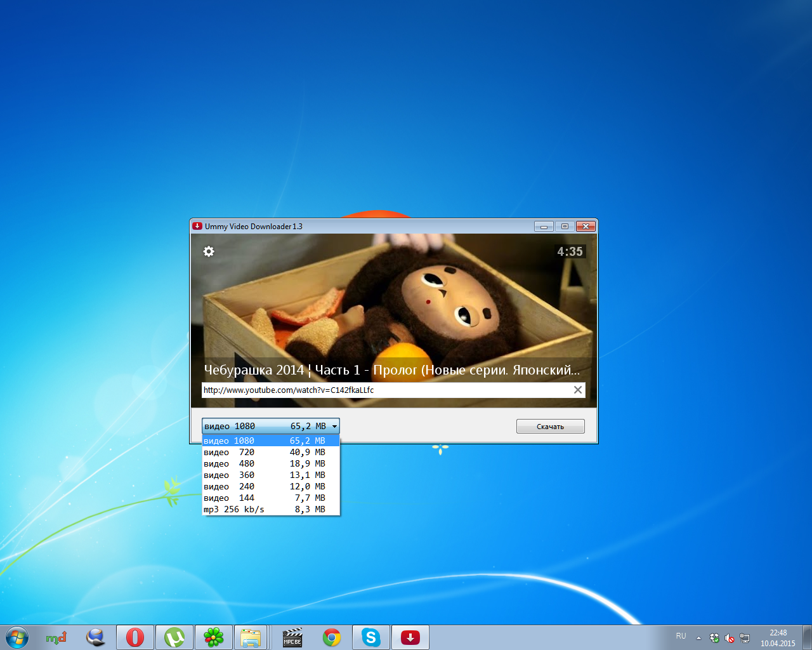
Task: Open the green md taskbar icon
Action: (56, 637)
